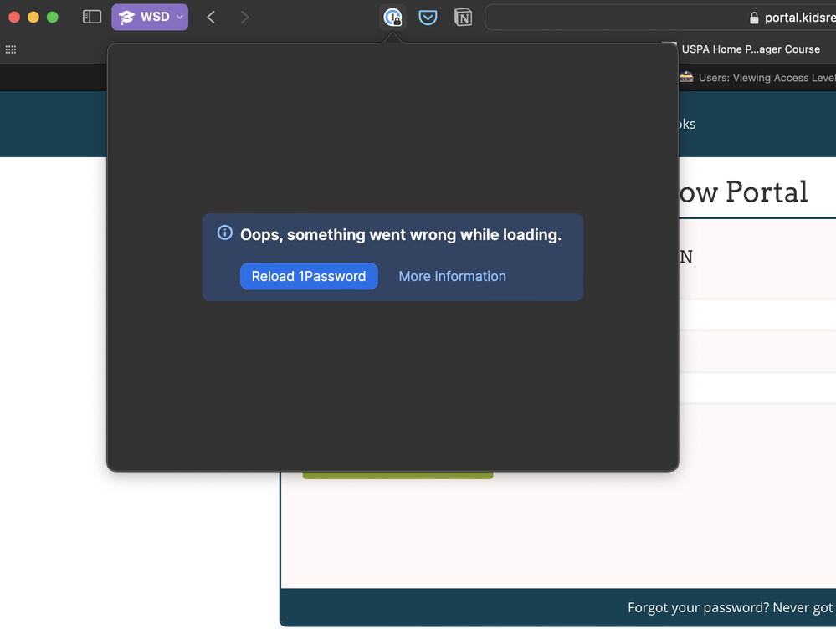Click the Forgot your password link

coord(730,608)
